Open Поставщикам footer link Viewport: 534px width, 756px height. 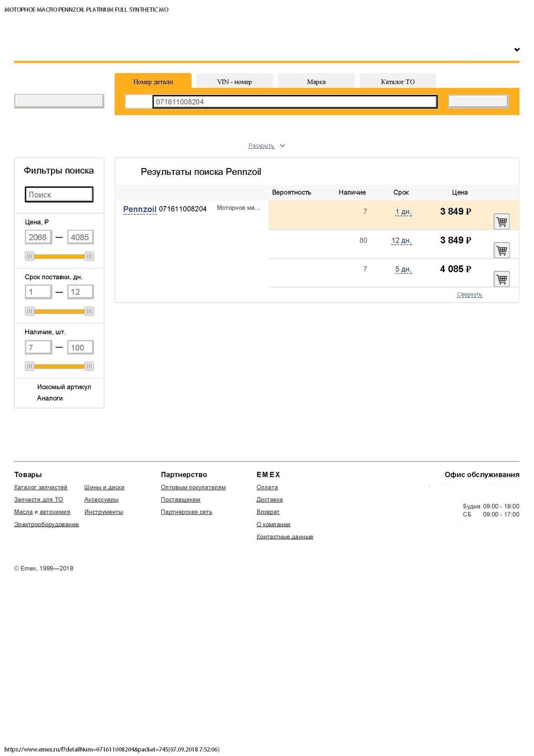coord(181,499)
